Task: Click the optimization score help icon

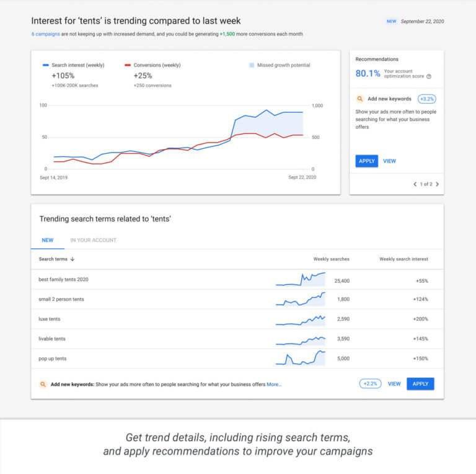Action: click(429, 76)
